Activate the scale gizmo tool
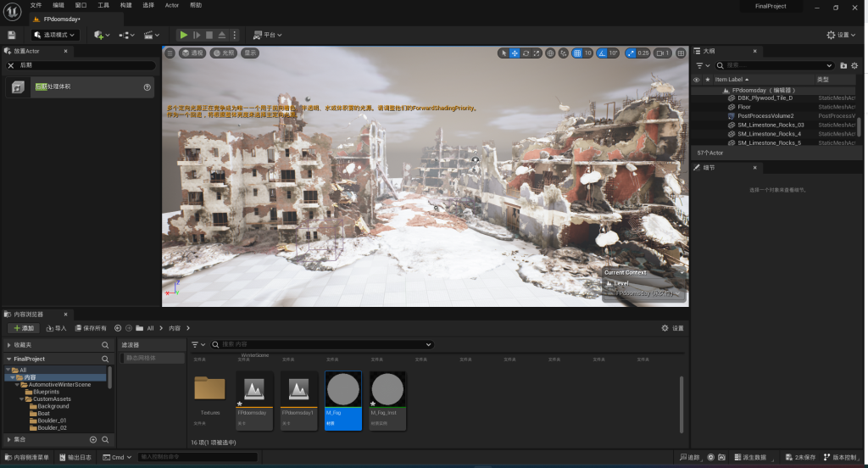 point(537,53)
